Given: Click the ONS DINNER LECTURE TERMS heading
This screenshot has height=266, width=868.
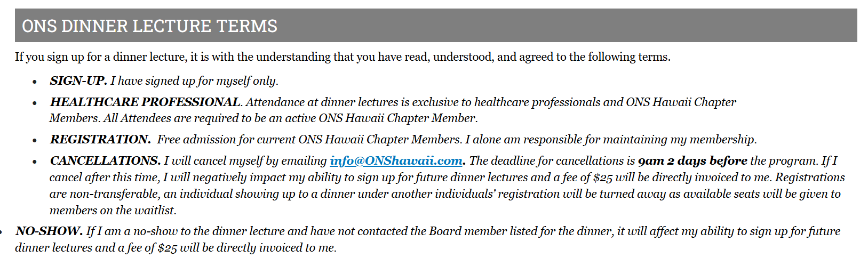Looking at the screenshot, I should click(149, 26).
